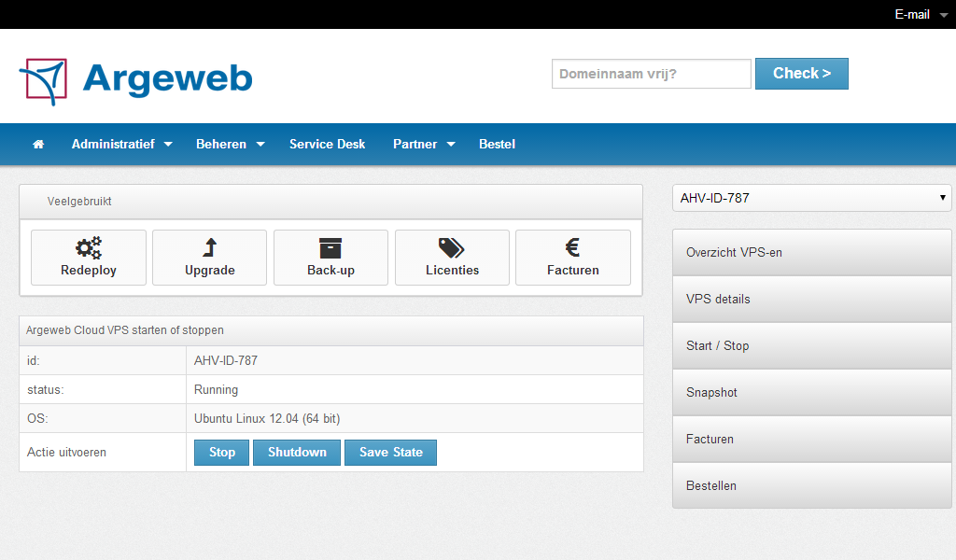The height and width of the screenshot is (560, 956).
Task: Click the home icon in navigation bar
Action: point(38,145)
